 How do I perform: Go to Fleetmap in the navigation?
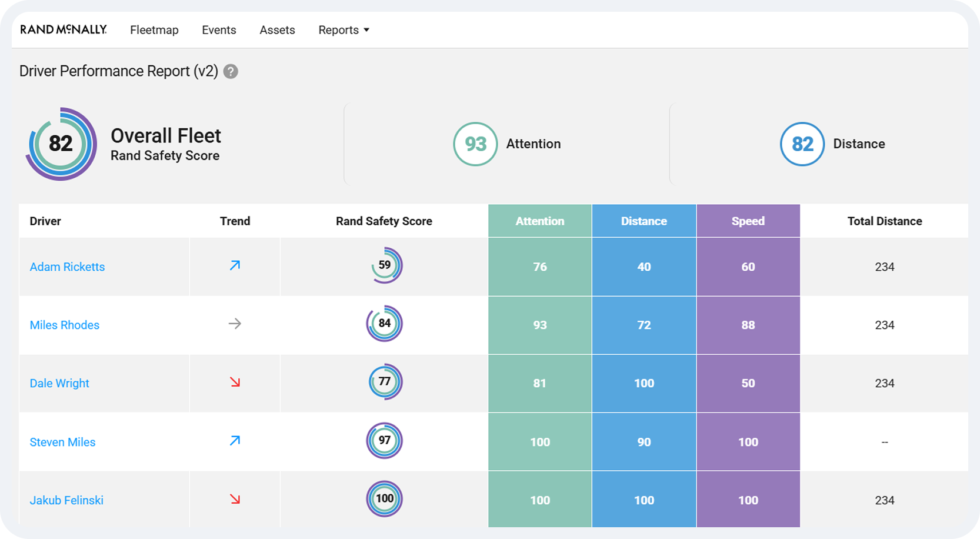154,30
